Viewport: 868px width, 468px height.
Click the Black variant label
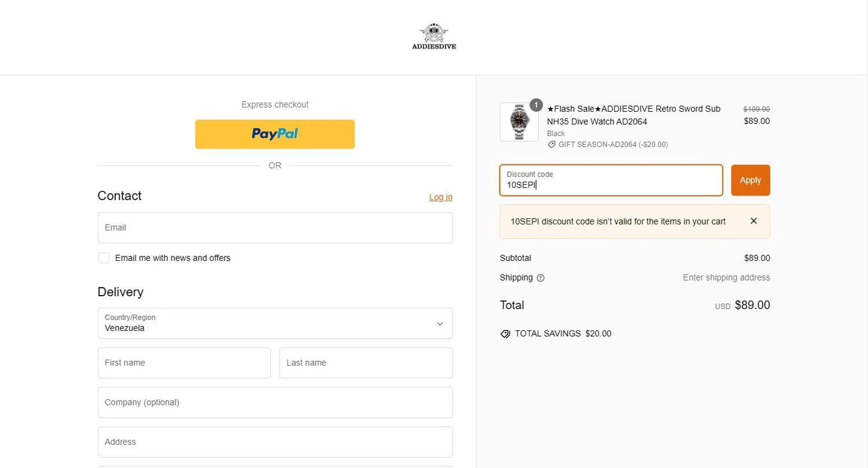coord(556,134)
